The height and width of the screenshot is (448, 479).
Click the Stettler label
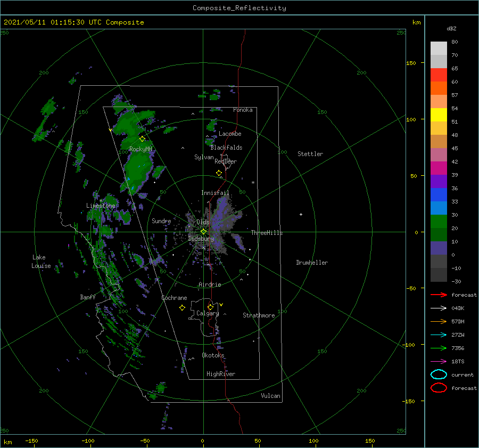(310, 154)
